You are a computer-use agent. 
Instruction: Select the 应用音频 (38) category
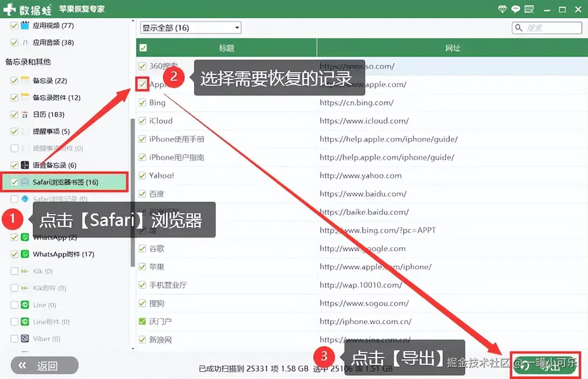53,42
